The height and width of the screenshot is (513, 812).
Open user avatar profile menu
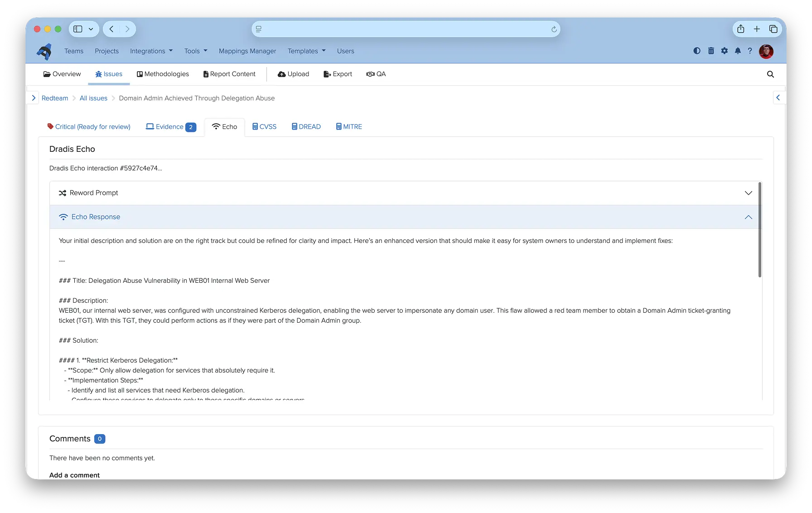click(766, 51)
